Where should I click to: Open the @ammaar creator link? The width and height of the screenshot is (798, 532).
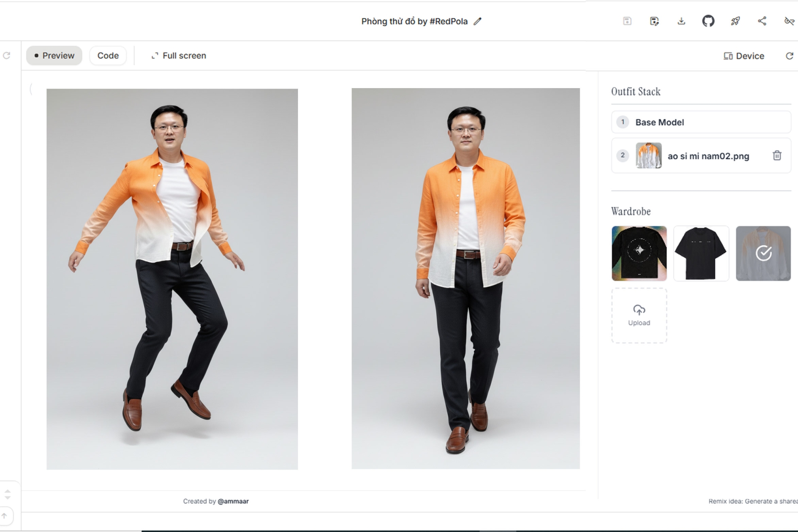(x=233, y=501)
